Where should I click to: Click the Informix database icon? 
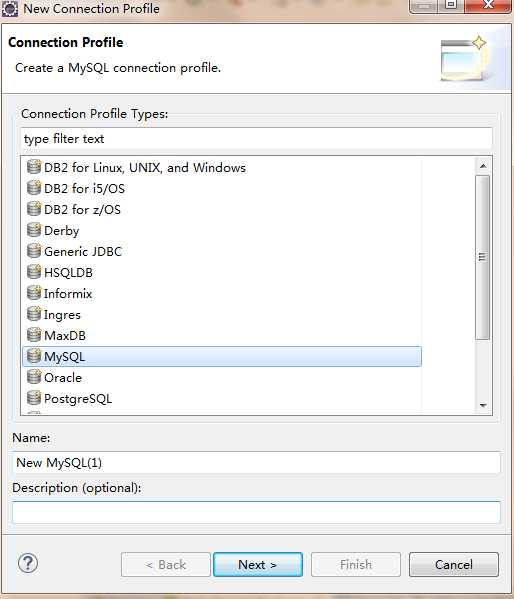point(34,293)
